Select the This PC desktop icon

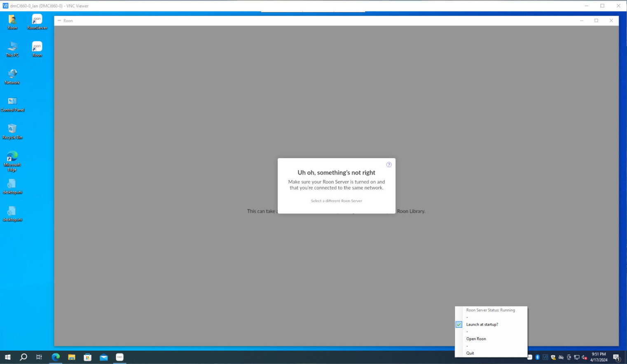12,49
